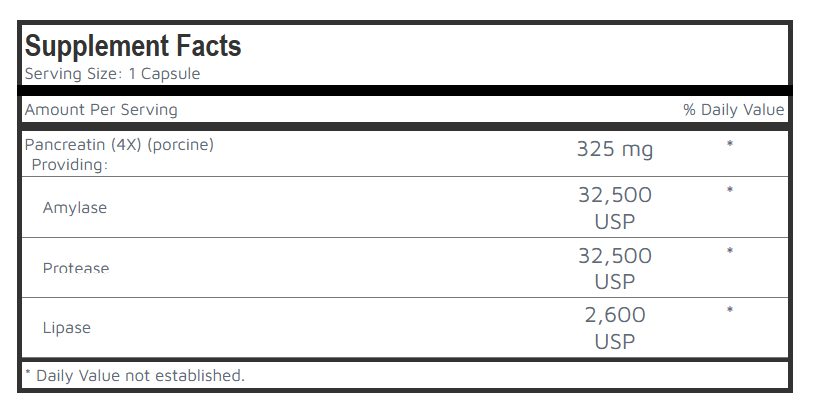Click the 32,500 USP value for Protease
817x411 pixels.
pyautogui.click(x=614, y=268)
